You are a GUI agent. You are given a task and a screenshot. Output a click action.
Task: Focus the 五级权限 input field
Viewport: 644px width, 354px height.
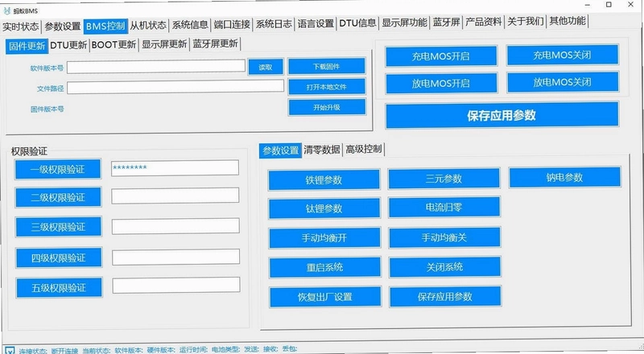click(176, 285)
